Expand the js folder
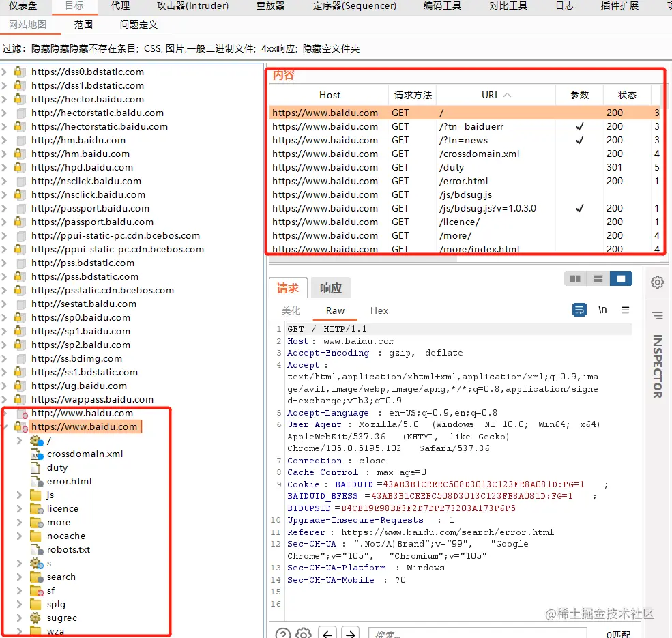This screenshot has width=672, height=638. (19, 495)
